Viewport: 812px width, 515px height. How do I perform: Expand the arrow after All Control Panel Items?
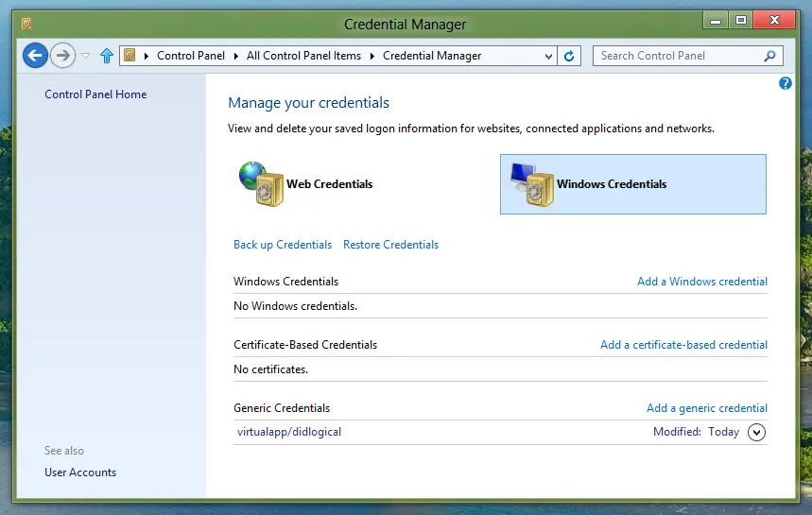(x=371, y=56)
